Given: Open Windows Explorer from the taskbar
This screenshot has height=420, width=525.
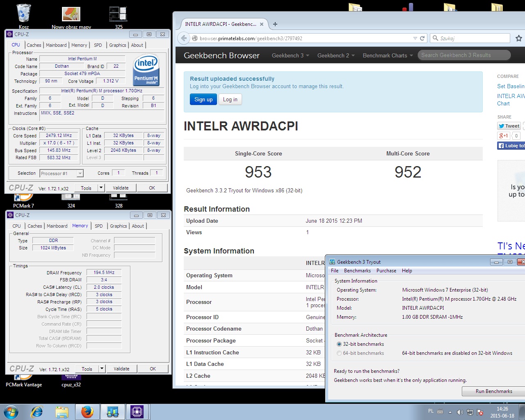Looking at the screenshot, I should point(62,412).
